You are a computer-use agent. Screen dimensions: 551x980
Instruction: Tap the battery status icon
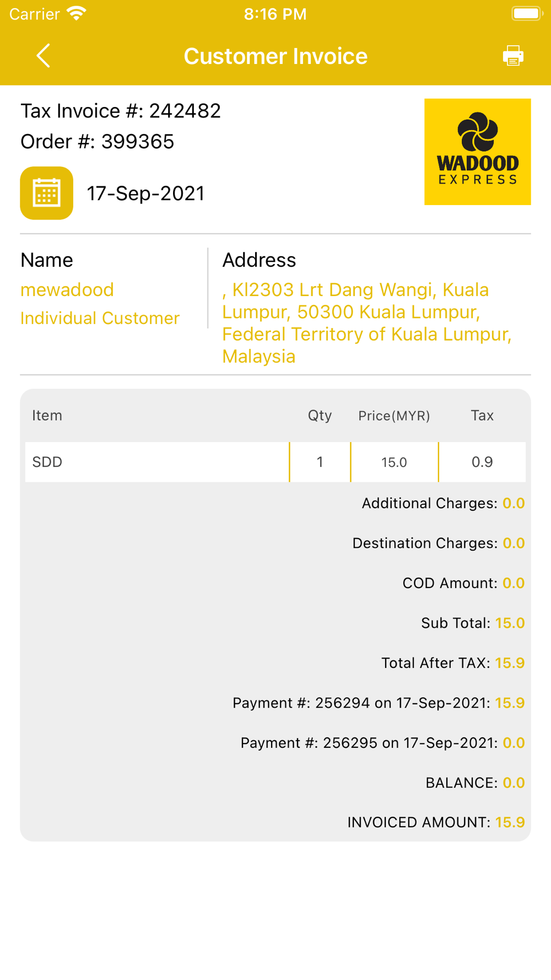[x=527, y=14]
